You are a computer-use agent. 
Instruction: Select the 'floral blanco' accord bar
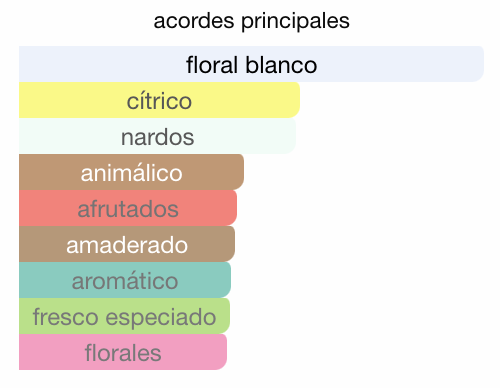click(251, 64)
